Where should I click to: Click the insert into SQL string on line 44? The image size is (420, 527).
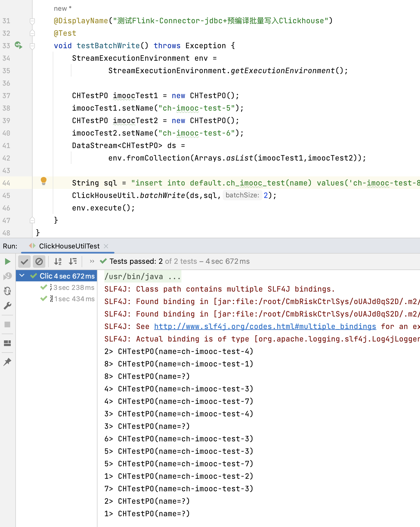[275, 183]
